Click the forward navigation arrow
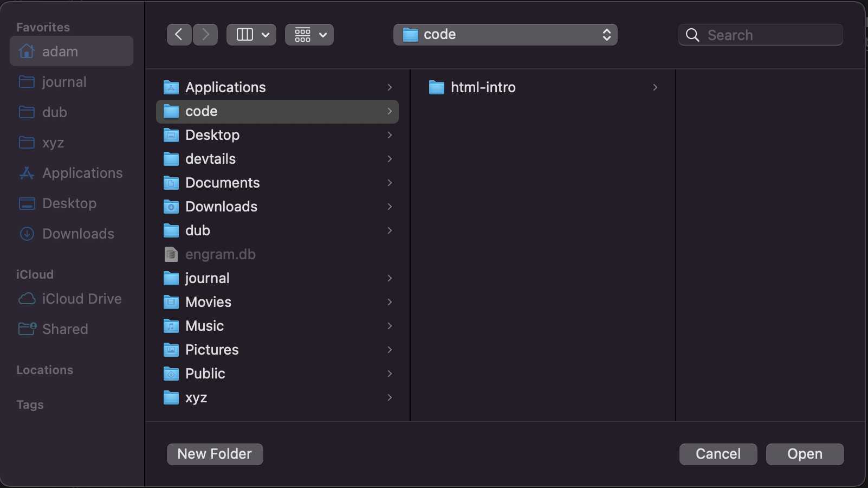868x488 pixels. click(x=205, y=34)
